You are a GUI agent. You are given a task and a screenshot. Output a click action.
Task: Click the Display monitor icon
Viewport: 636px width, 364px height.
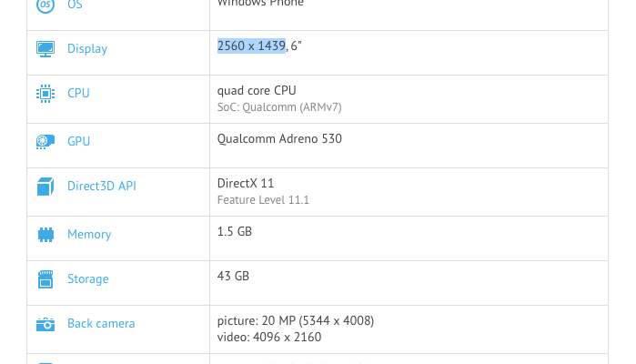[x=45, y=49]
